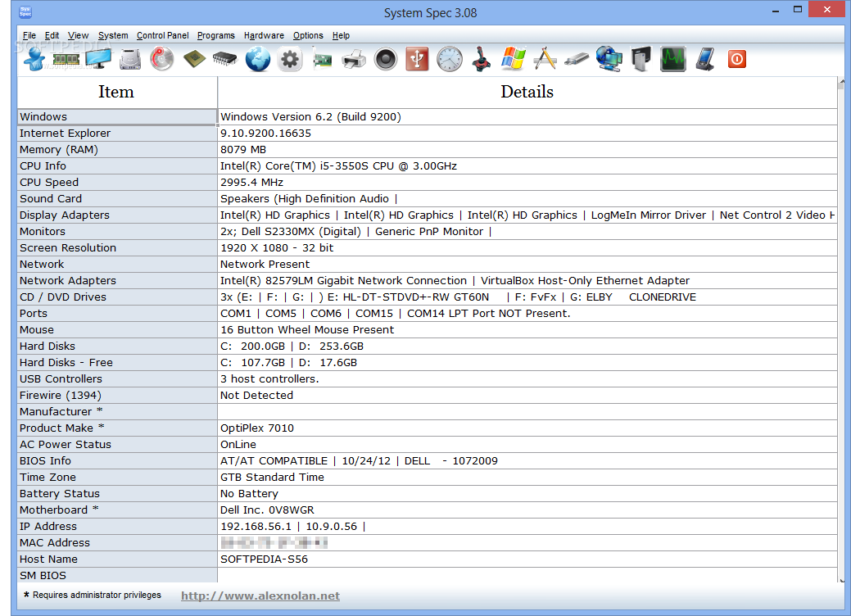
Task: Click the monitor display toolbar icon
Action: point(98,59)
